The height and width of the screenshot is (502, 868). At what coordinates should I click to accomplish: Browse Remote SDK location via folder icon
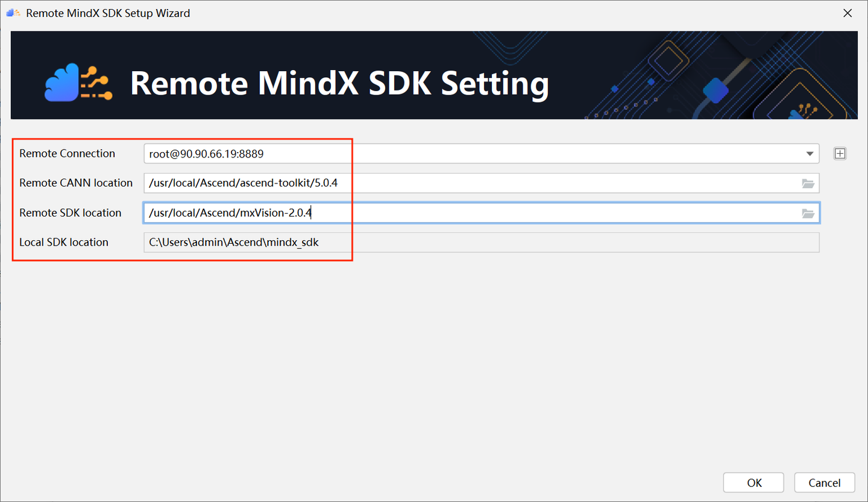coord(808,212)
